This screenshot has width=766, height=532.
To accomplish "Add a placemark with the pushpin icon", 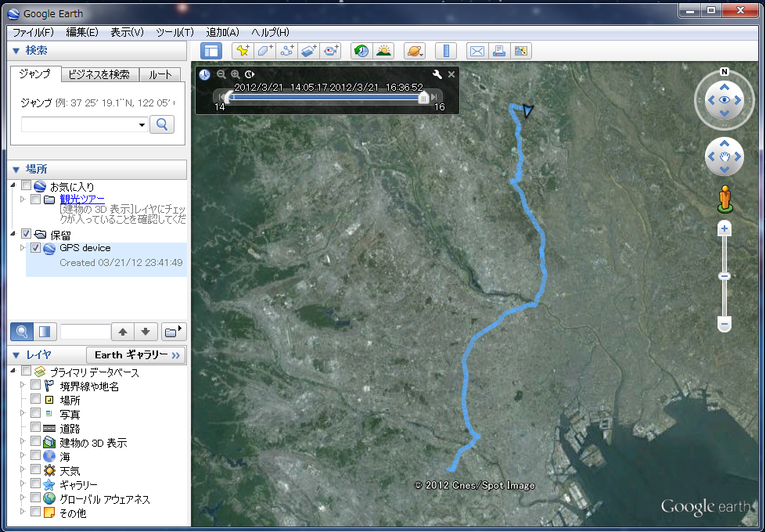I will 243,51.
